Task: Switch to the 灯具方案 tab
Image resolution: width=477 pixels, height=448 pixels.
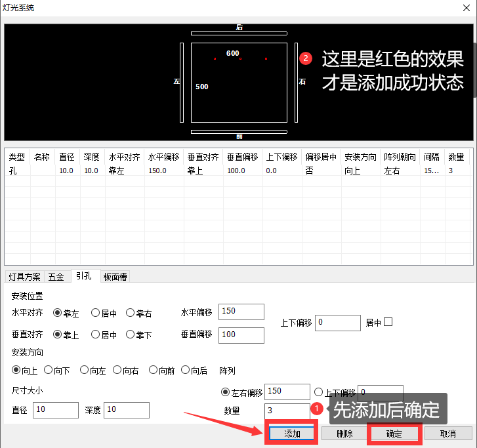Action: (24, 277)
